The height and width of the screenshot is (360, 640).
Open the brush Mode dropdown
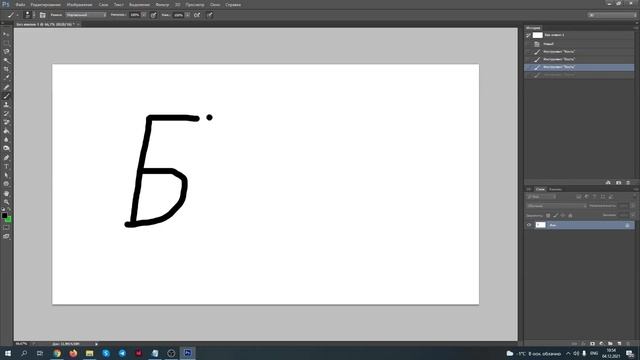point(86,15)
